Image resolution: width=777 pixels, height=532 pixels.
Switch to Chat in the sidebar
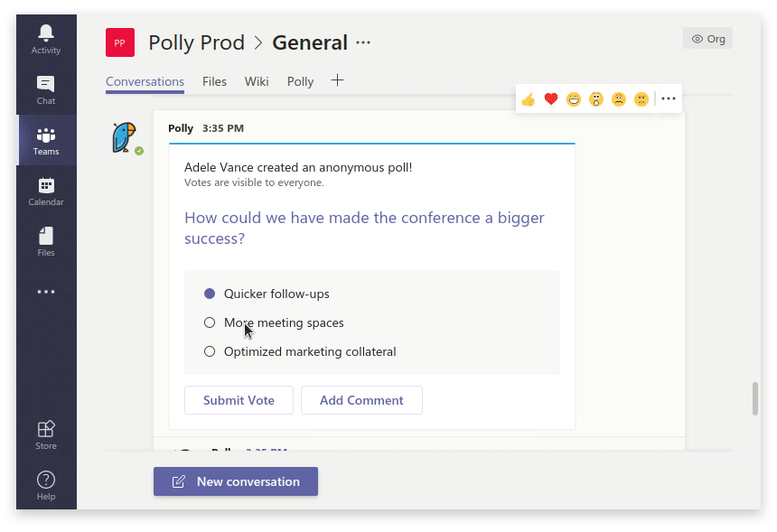pos(46,89)
